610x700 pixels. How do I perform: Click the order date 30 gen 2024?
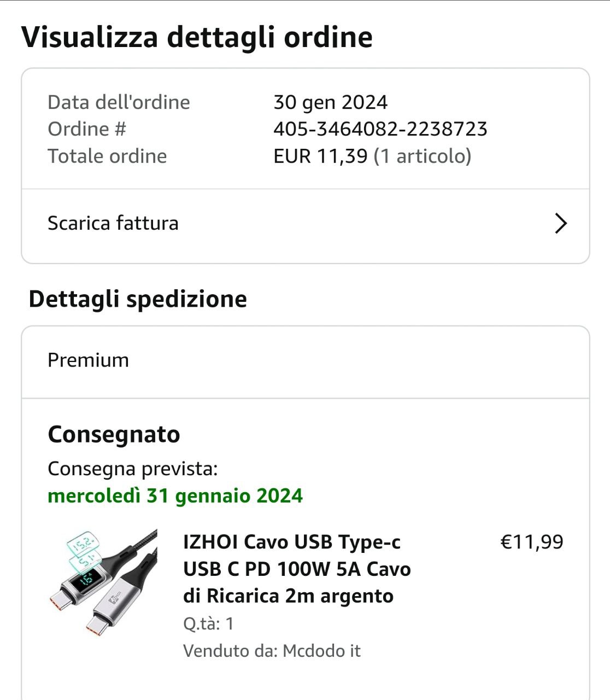pos(330,102)
